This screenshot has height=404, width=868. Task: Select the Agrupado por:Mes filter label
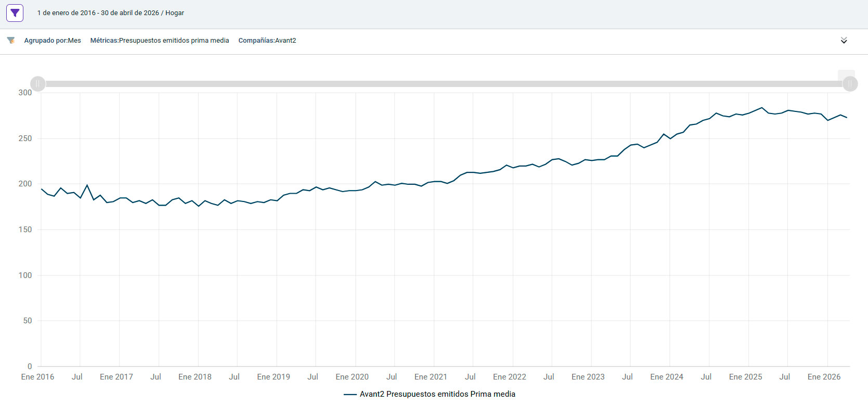coord(53,41)
